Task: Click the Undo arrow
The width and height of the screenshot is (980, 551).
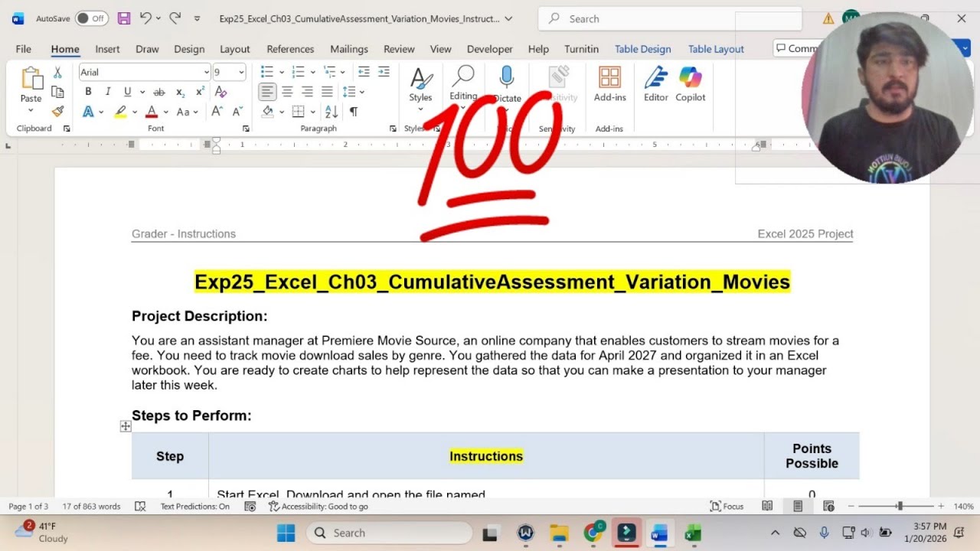Action: [x=145, y=18]
